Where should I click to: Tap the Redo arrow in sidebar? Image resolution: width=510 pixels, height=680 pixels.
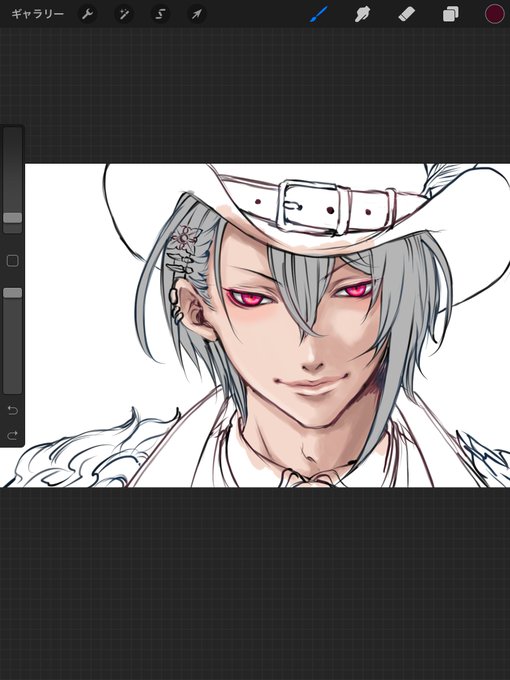12,435
